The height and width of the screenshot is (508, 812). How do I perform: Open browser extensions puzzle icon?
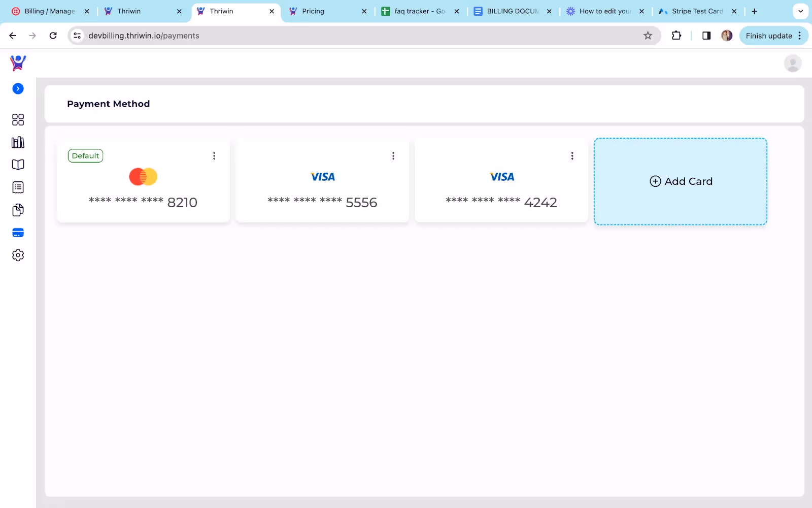[x=676, y=36]
